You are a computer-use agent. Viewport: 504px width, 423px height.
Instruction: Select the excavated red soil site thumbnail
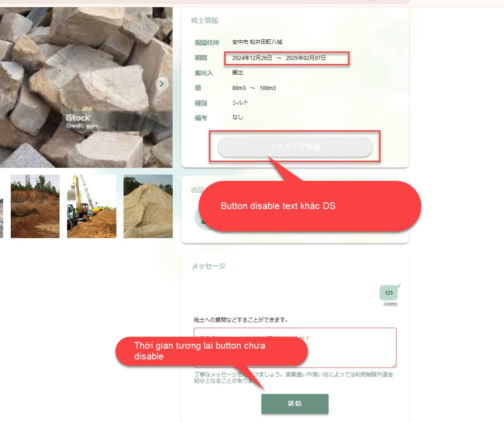pyautogui.click(x=35, y=206)
